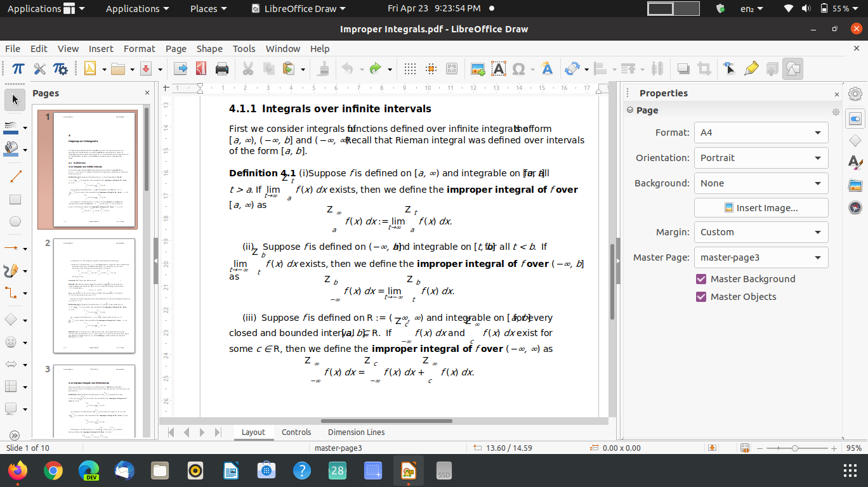Click the Export as PDF icon
The image size is (868, 487).
pos(201,68)
